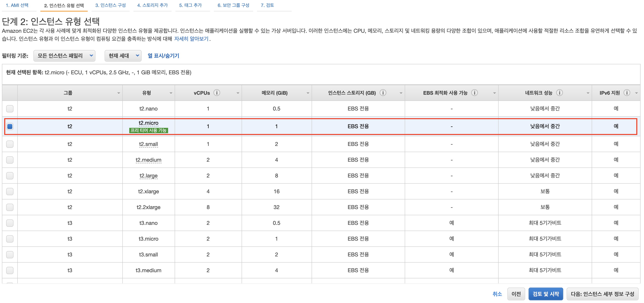
Task: Click 열 표시/숨기기 link
Action: (x=163, y=56)
